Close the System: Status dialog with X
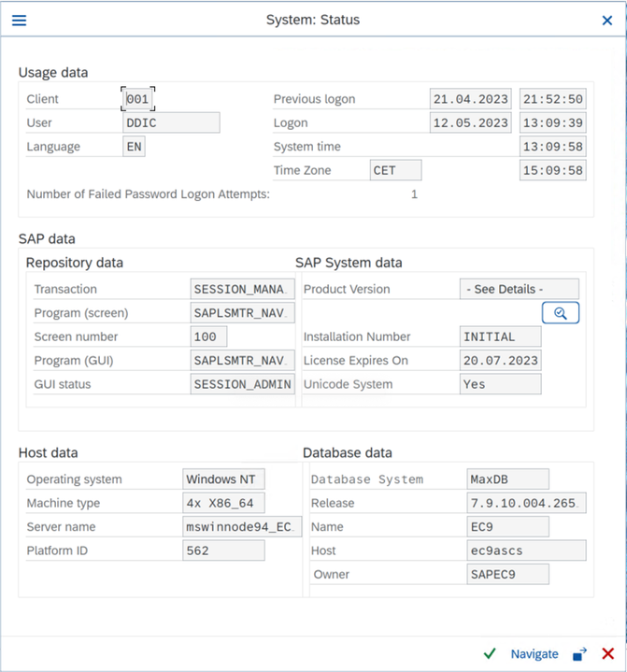Screen dimensions: 627x672 coord(606,21)
